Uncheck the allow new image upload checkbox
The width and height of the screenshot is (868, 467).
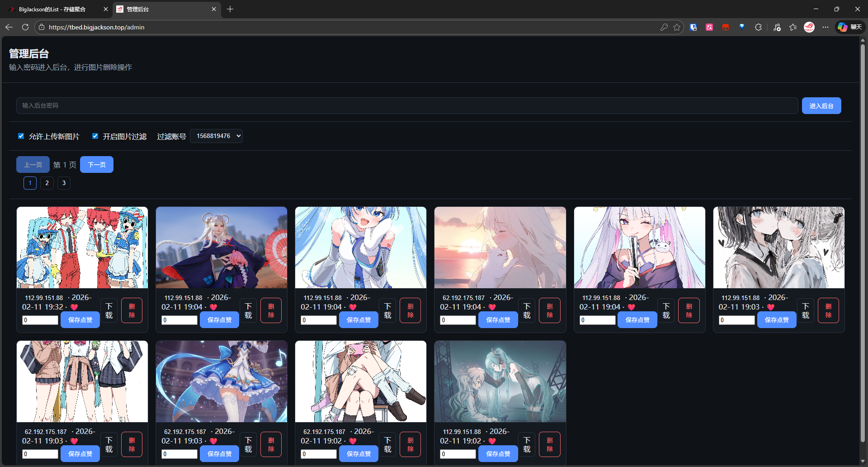click(x=21, y=136)
